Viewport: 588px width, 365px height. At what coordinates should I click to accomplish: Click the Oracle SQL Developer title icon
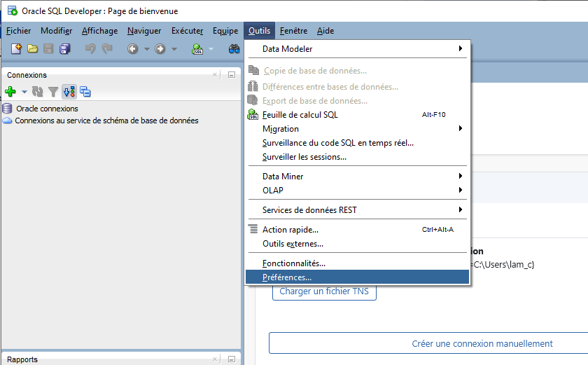[x=13, y=11]
